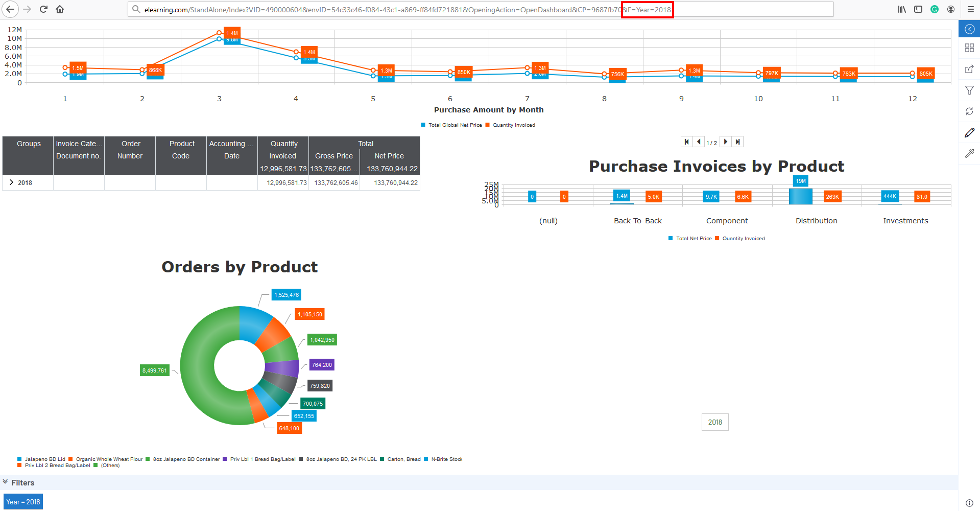This screenshot has width=980, height=511.
Task: Collapse the right sidebar with the arrow
Action: (x=969, y=29)
